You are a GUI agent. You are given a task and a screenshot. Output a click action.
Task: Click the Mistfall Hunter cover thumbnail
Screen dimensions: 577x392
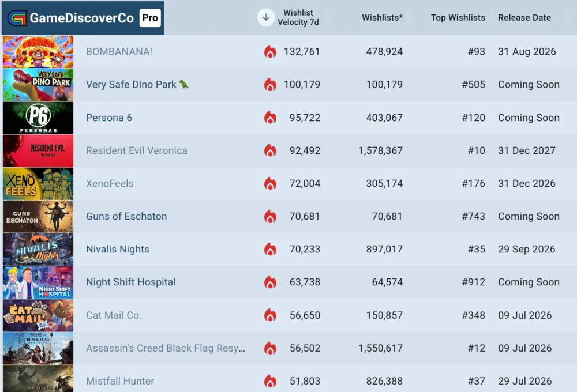point(38,379)
